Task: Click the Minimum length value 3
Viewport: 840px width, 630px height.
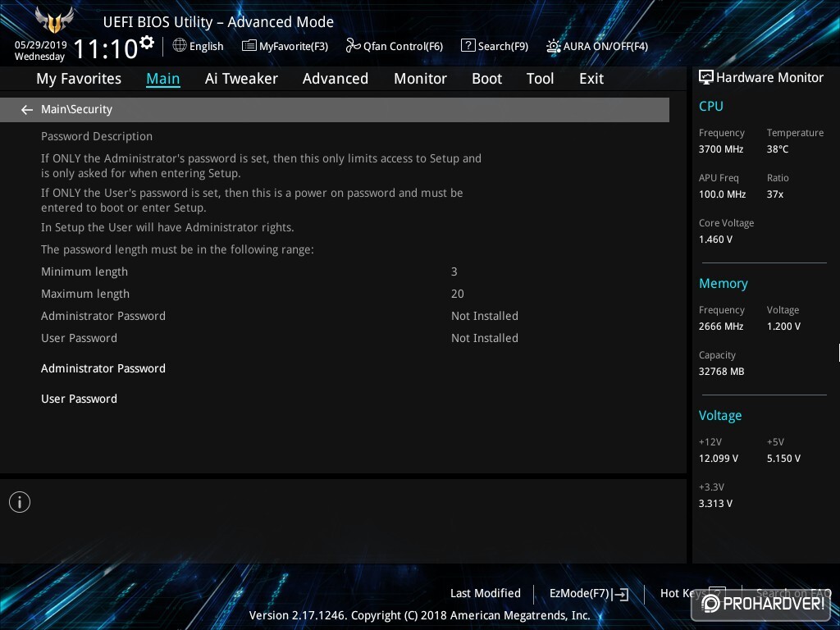Action: click(x=454, y=272)
